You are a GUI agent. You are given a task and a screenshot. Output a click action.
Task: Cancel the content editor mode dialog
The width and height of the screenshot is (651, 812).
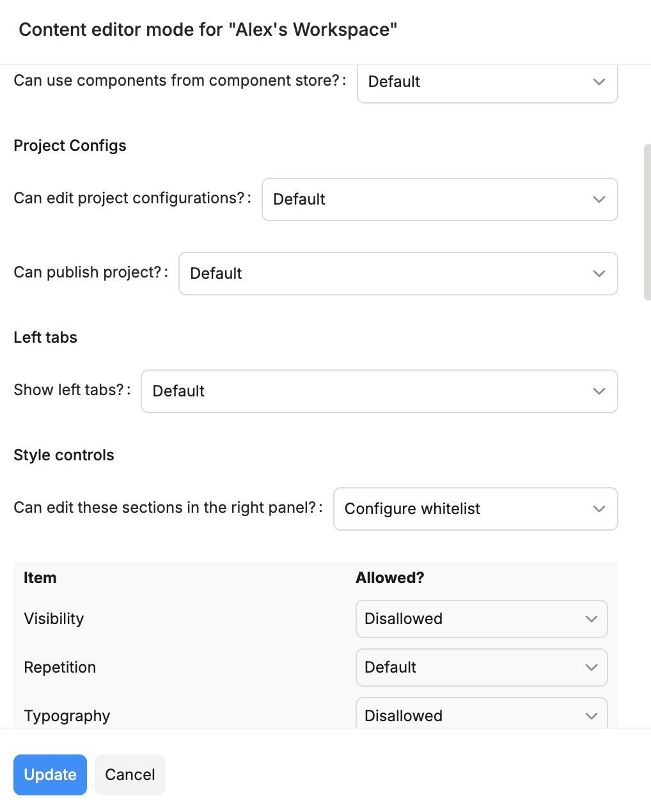pyautogui.click(x=130, y=775)
